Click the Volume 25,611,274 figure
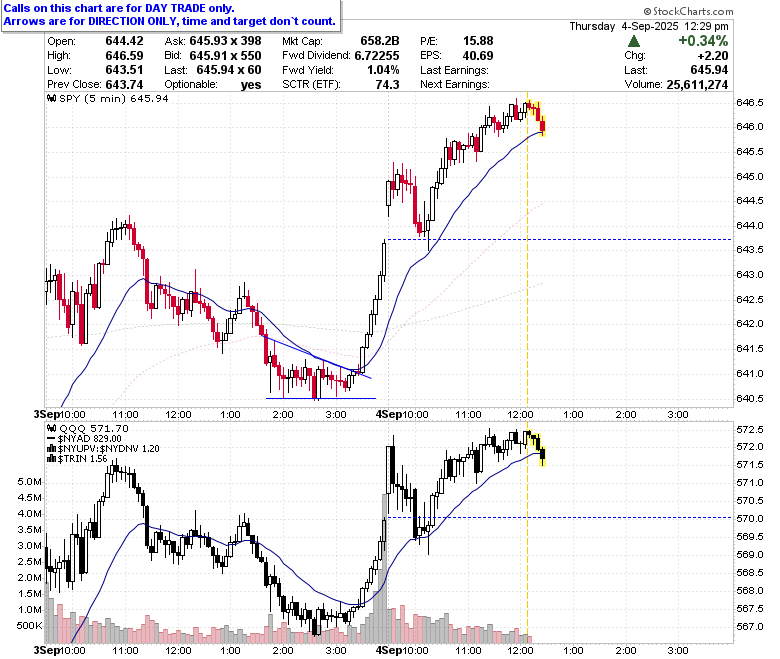This screenshot has height=659, width=780. (x=697, y=85)
